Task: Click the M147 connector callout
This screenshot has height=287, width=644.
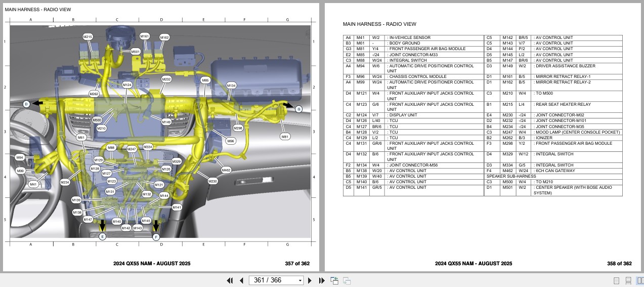Action: coord(88,220)
